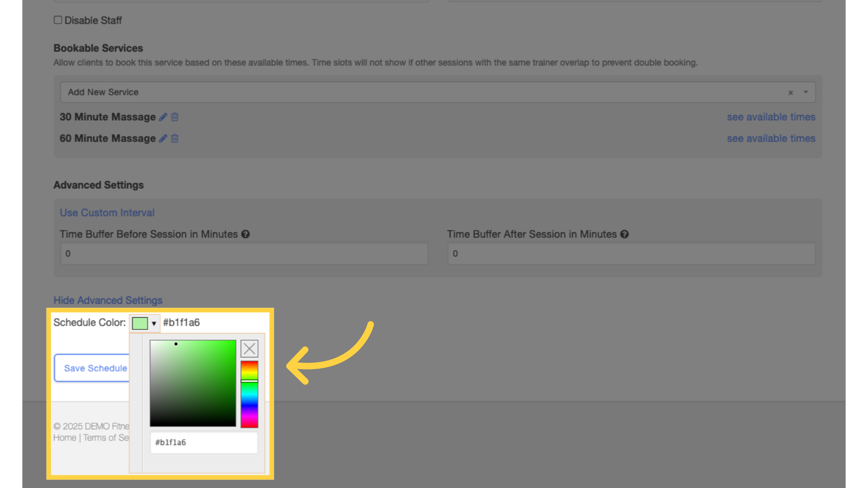The image size is (868, 488).
Task: Click the rainbow hue slider
Action: click(249, 394)
